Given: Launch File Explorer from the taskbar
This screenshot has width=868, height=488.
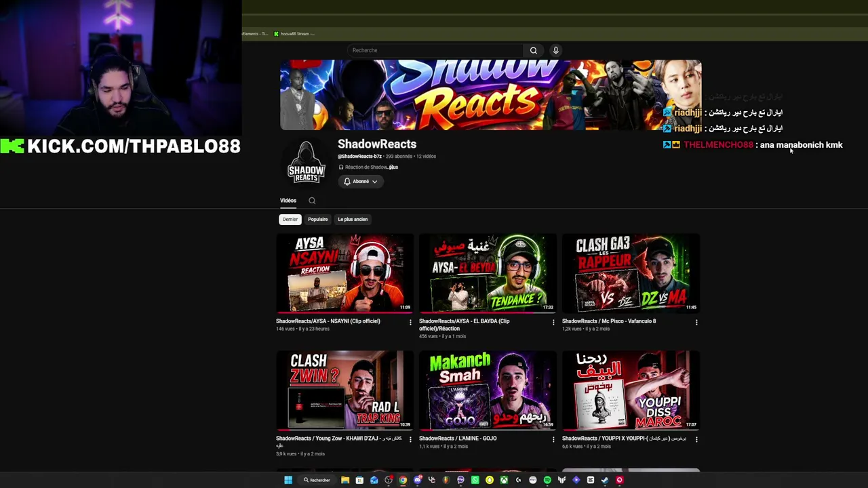Looking at the screenshot, I should 345,480.
